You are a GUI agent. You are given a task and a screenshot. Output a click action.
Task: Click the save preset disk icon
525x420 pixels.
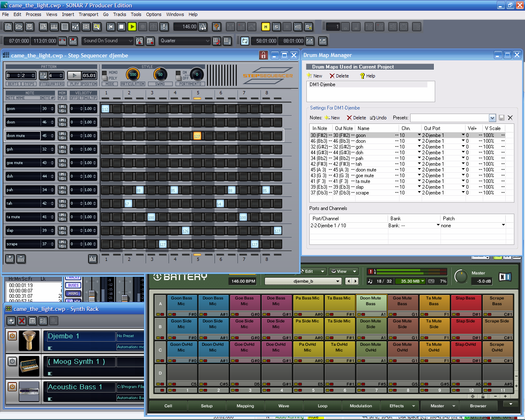(x=501, y=118)
